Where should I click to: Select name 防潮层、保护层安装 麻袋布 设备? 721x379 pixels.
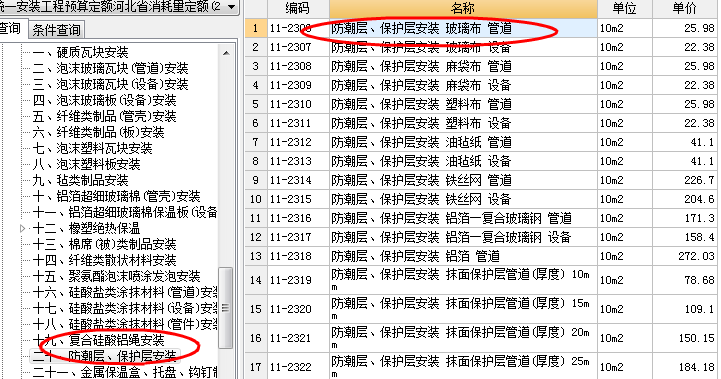click(463, 85)
